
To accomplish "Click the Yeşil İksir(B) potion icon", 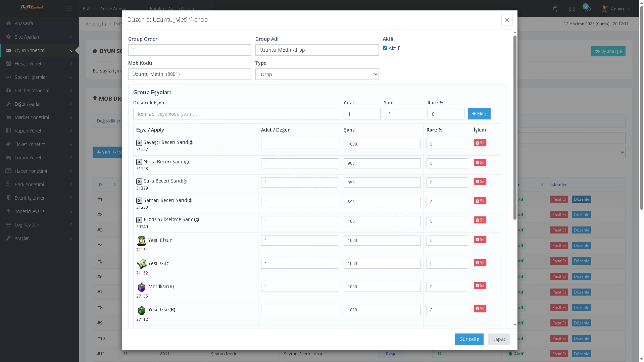I will (x=142, y=310).
